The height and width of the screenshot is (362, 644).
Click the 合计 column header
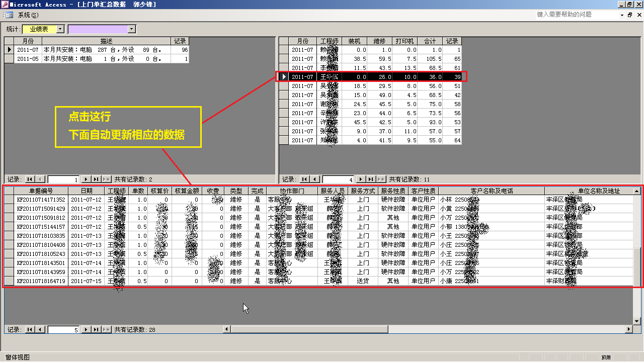[x=430, y=41]
